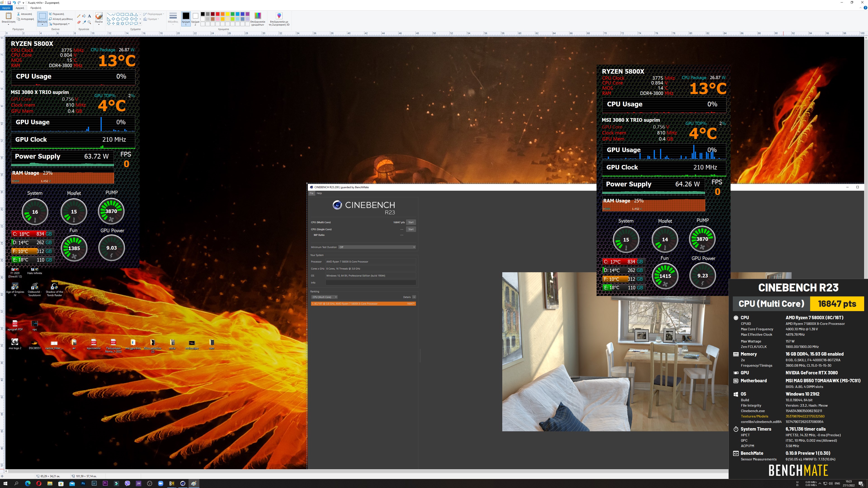Open Viber from the taskbar
868x488 pixels.
click(127, 484)
